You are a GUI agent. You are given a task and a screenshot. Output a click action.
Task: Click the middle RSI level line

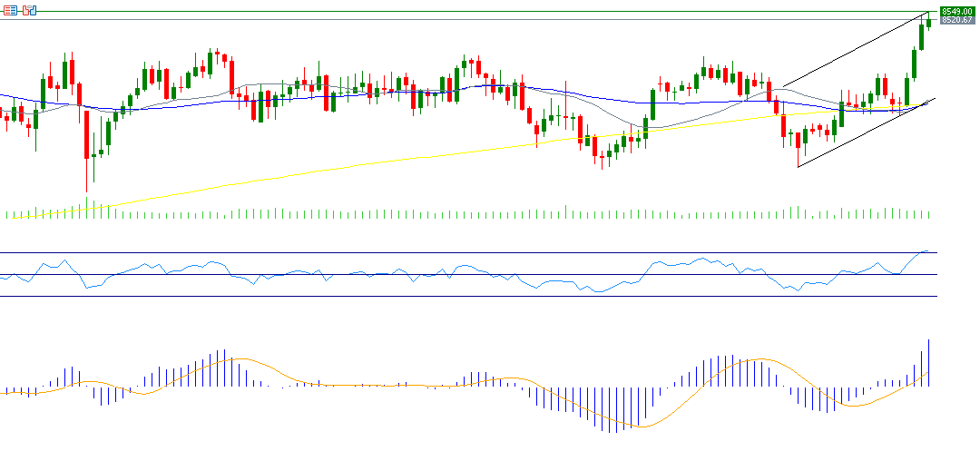click(454, 274)
